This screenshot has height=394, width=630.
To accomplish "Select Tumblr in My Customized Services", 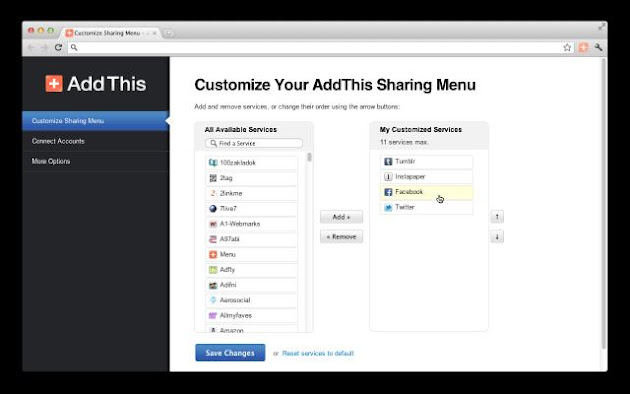I will (427, 161).
